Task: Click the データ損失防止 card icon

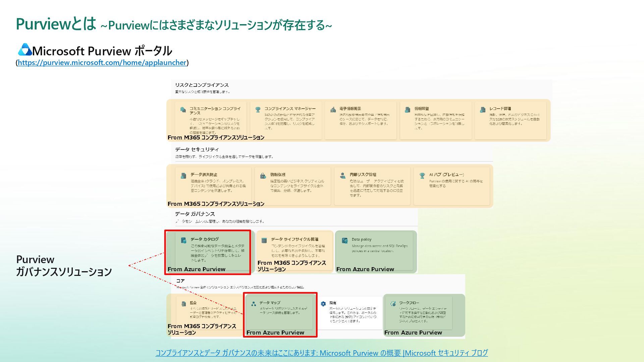Action: coord(183,176)
